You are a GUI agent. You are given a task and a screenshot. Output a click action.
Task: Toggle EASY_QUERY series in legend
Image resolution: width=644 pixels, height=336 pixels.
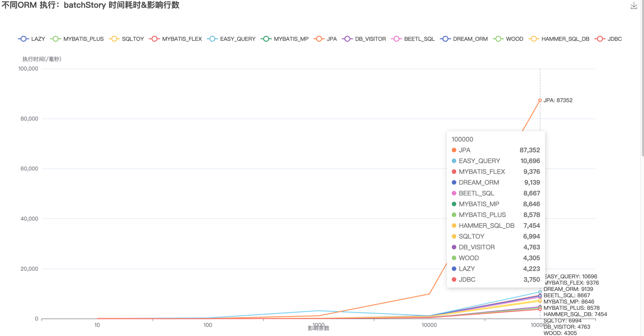pos(231,39)
